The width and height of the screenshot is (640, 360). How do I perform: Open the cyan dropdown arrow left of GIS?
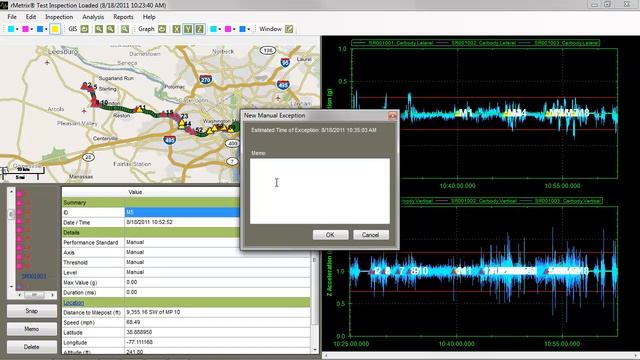coord(17,29)
